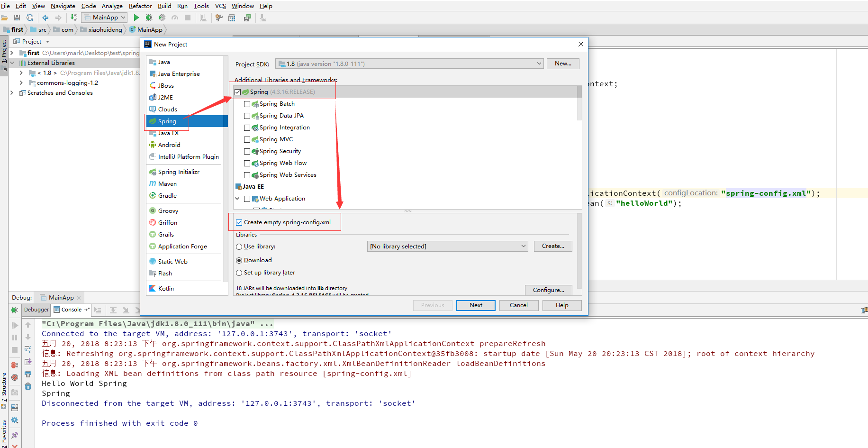This screenshot has height=448, width=868.
Task: Run MainApp with the green play icon
Action: pyautogui.click(x=136, y=18)
